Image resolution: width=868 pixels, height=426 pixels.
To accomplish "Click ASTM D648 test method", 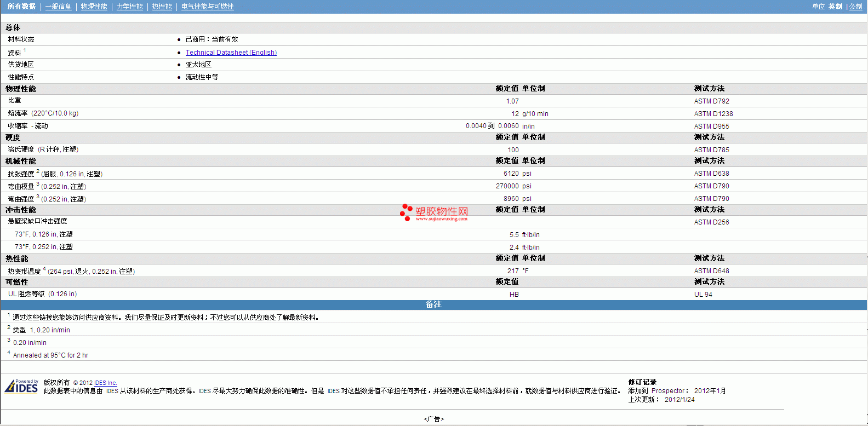I will pyautogui.click(x=711, y=271).
